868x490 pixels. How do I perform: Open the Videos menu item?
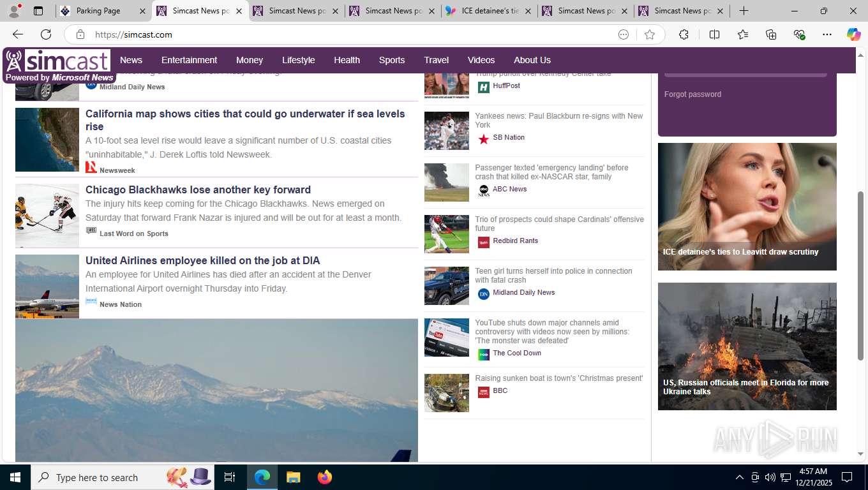click(481, 60)
